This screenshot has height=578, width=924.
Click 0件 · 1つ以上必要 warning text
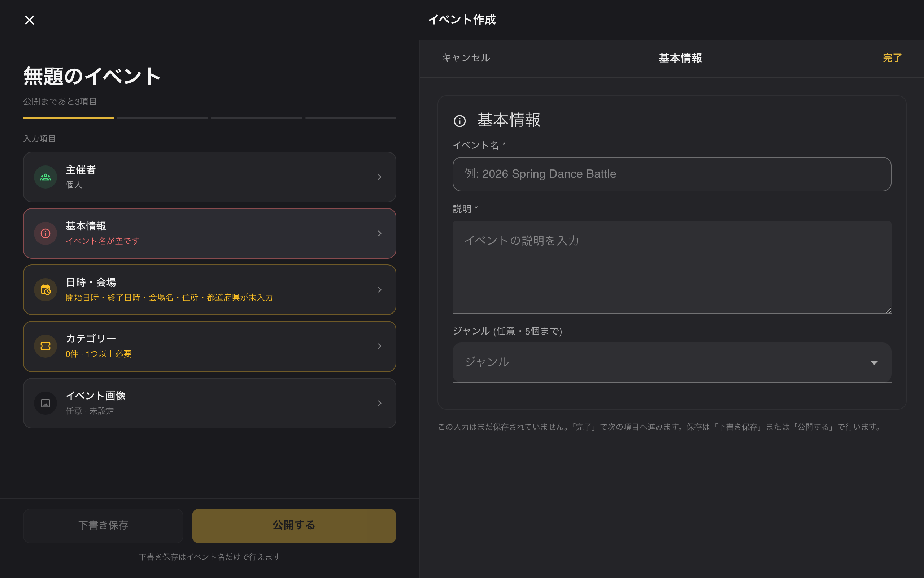pos(99,354)
